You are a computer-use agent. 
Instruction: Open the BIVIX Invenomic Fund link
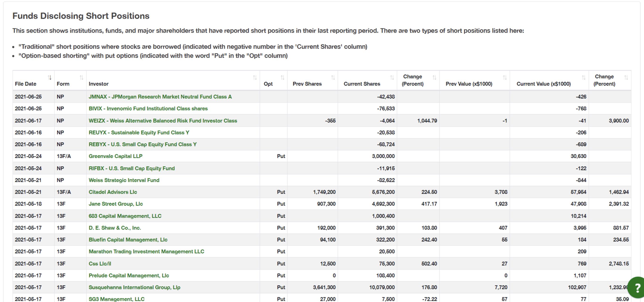[148, 108]
